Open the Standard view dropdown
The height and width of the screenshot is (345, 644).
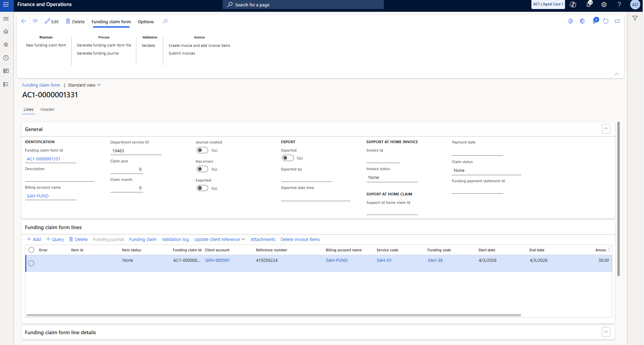tap(84, 85)
